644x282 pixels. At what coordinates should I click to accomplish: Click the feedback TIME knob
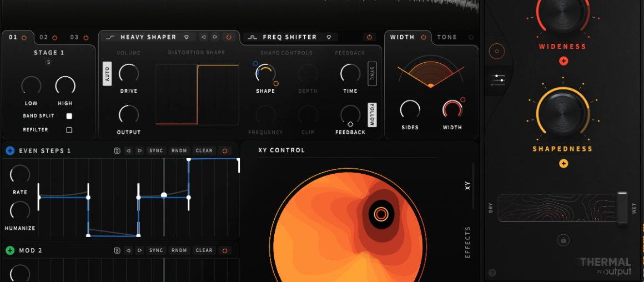pos(350,73)
